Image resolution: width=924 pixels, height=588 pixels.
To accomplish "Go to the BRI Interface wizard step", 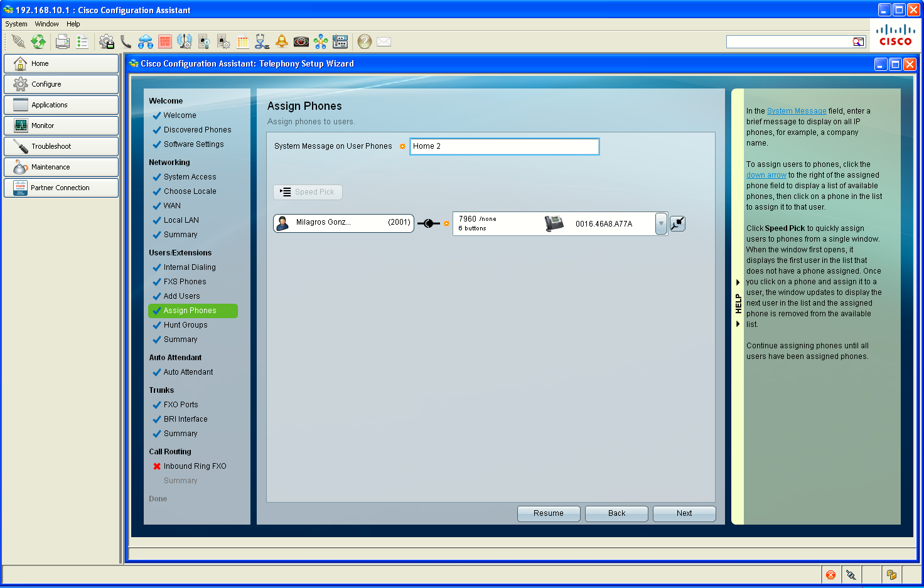I will pyautogui.click(x=185, y=419).
